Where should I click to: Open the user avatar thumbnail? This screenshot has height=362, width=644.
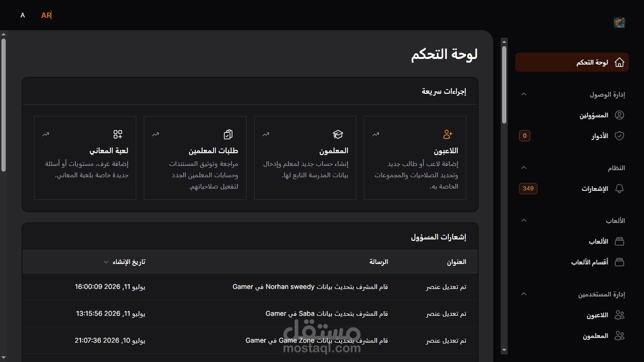coord(619,23)
